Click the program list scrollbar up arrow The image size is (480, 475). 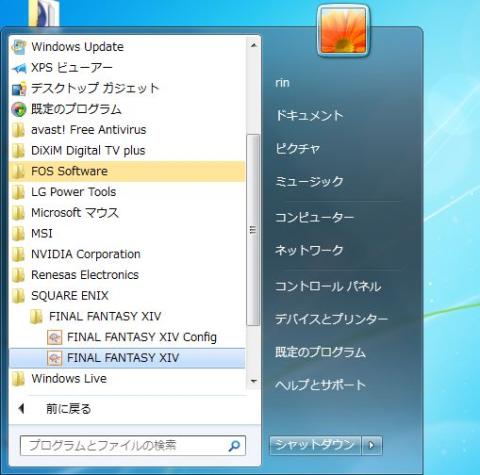coord(254,45)
